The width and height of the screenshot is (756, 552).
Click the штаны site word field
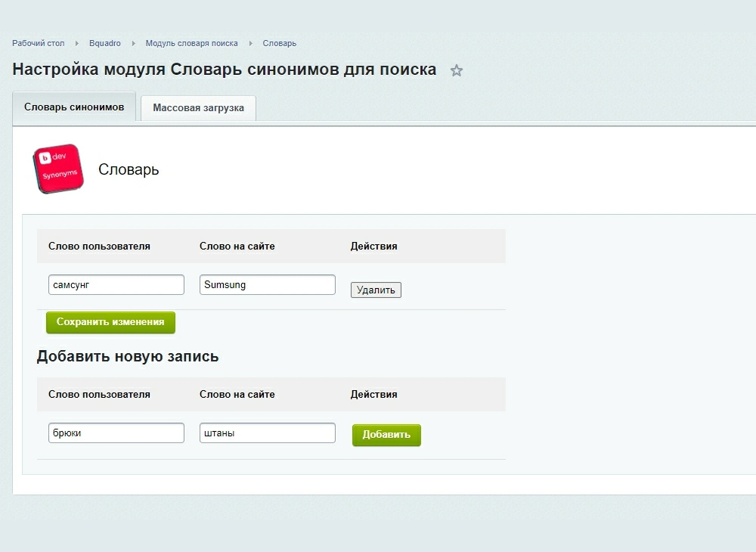(267, 433)
